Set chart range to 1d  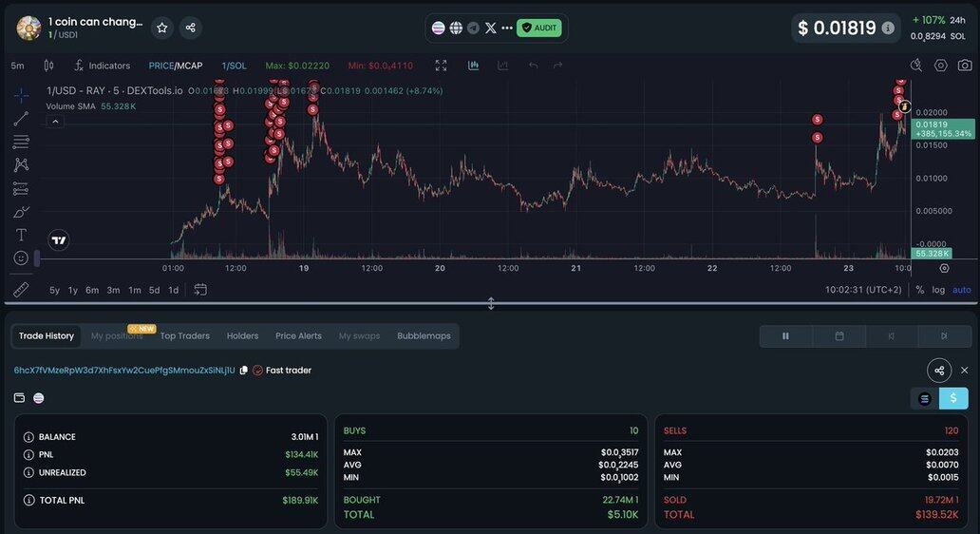(174, 290)
